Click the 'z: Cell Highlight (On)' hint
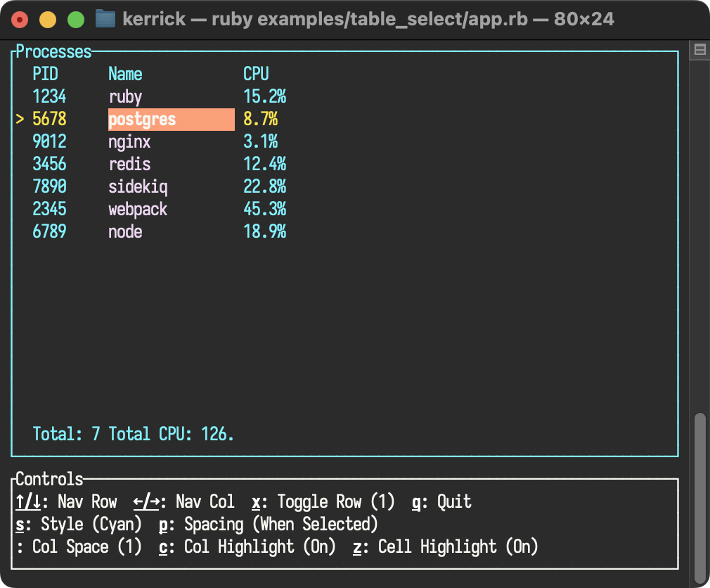Image resolution: width=710 pixels, height=588 pixels. (446, 547)
